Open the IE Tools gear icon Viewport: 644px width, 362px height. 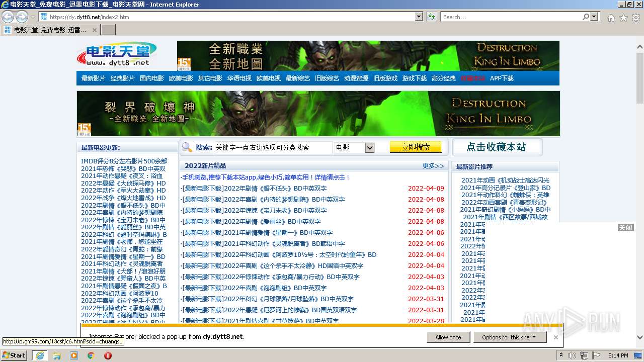(636, 18)
